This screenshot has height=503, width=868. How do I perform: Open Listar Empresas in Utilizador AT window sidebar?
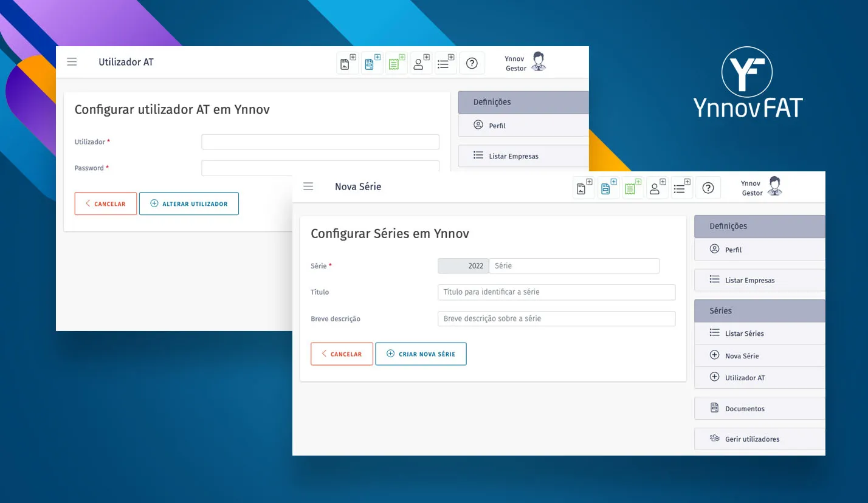click(523, 156)
